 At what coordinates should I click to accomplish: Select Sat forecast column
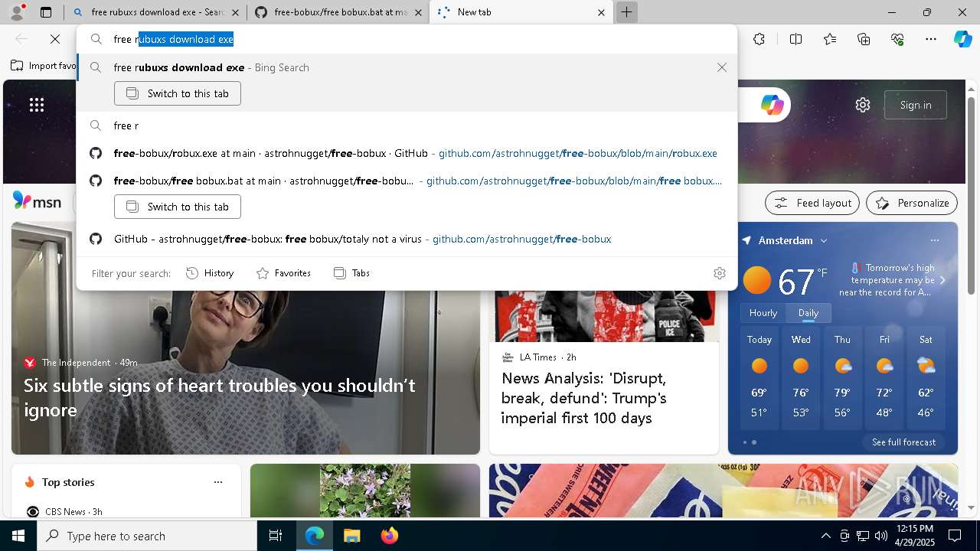pyautogui.click(x=926, y=378)
